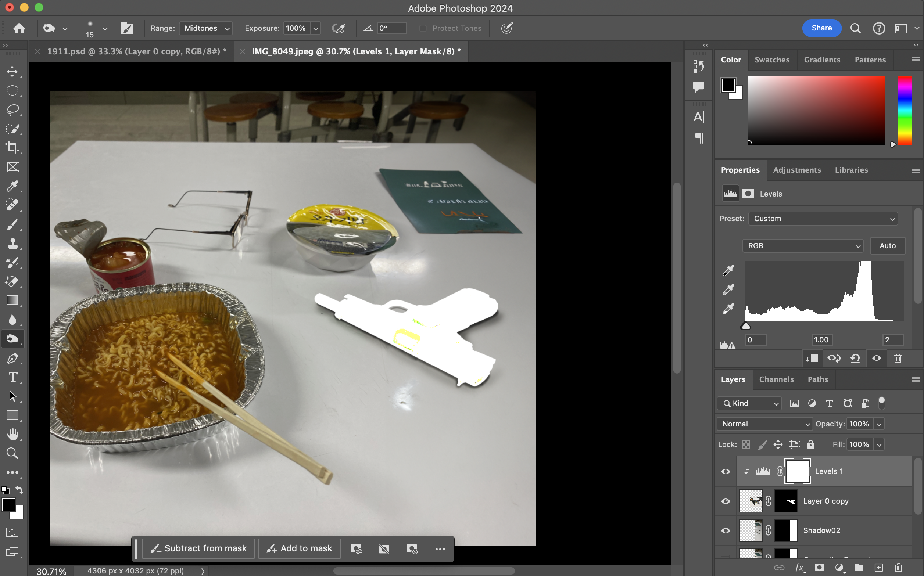Viewport: 924px width, 576px height.
Task: Click the airbrush mode icon
Action: point(339,28)
